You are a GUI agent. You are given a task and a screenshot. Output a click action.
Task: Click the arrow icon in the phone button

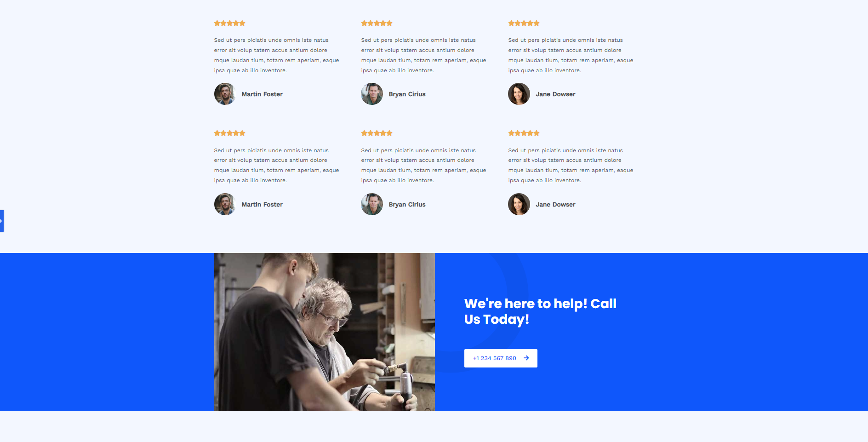tap(526, 358)
